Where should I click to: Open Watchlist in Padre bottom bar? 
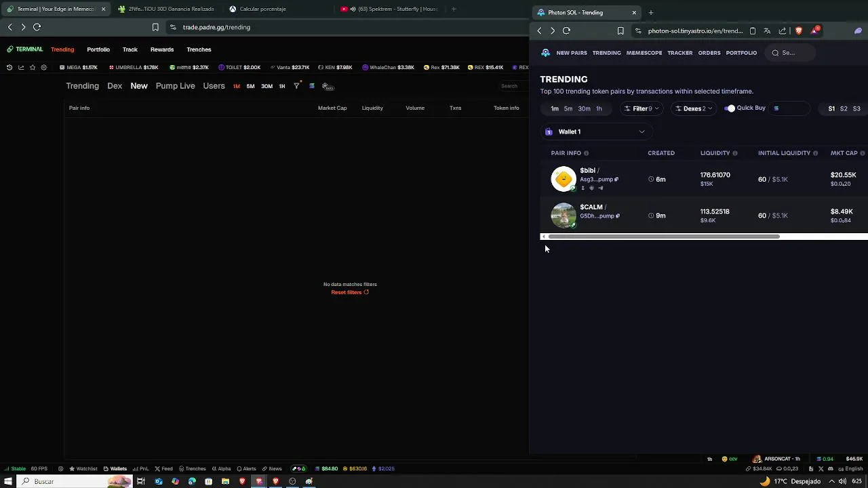[x=83, y=468]
